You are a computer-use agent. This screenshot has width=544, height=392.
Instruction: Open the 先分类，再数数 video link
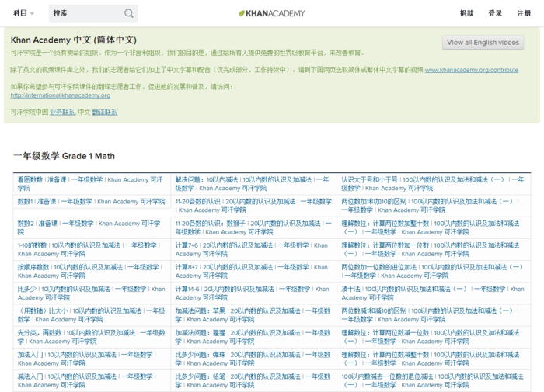click(91, 337)
